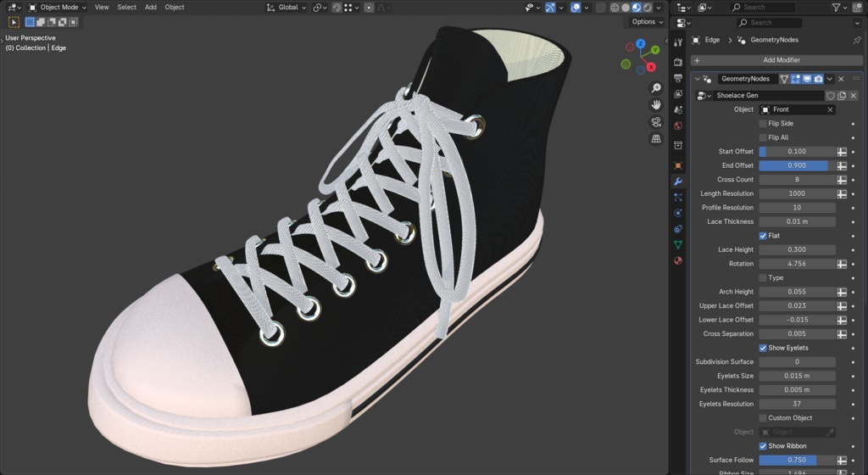Click the Zoom view magnifier icon
This screenshot has width=868, height=475.
coord(656,88)
